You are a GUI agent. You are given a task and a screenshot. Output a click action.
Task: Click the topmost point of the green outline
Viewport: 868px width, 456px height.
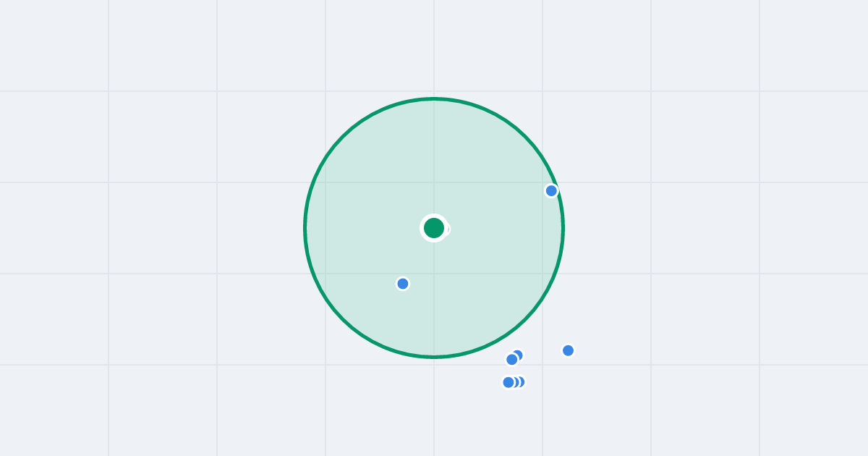point(434,98)
